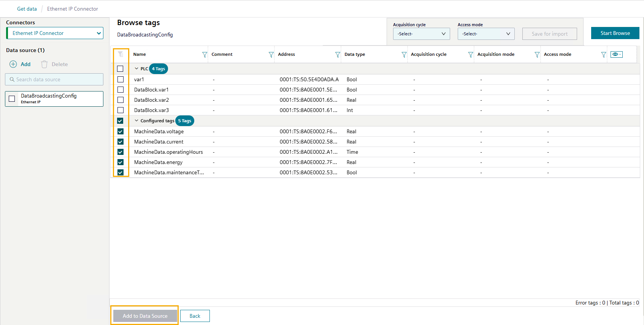This screenshot has width=644, height=325.
Task: Uncheck the Configured tags group checkbox
Action: (120, 121)
